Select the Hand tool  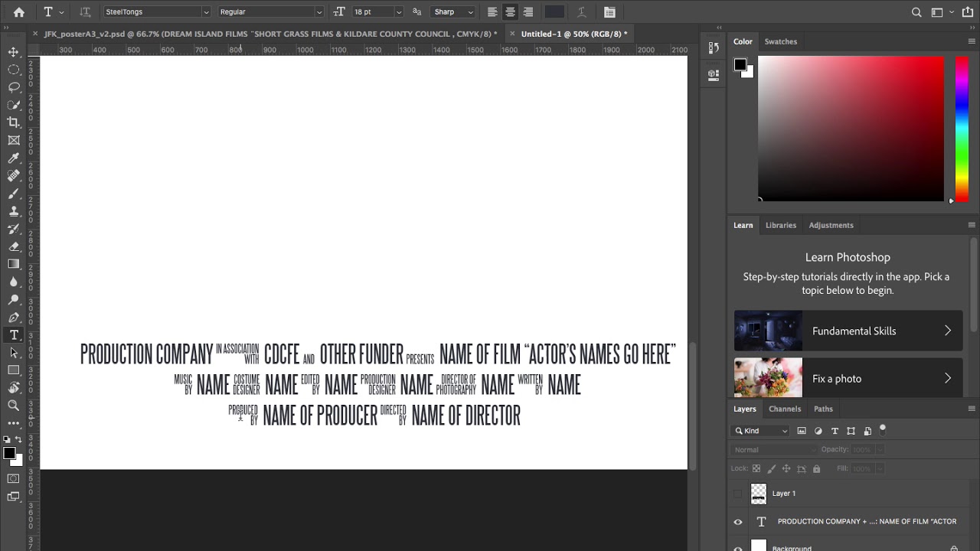tap(14, 388)
